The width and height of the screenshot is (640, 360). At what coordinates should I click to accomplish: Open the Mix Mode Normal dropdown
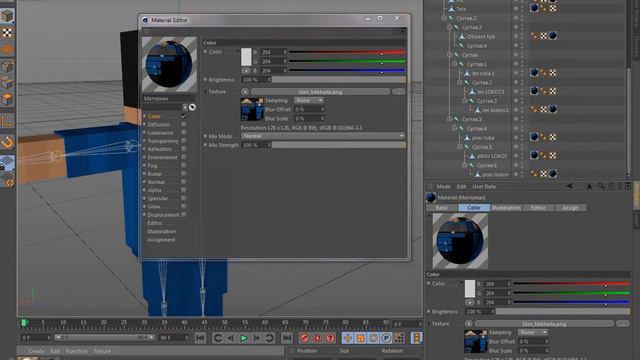[323, 136]
